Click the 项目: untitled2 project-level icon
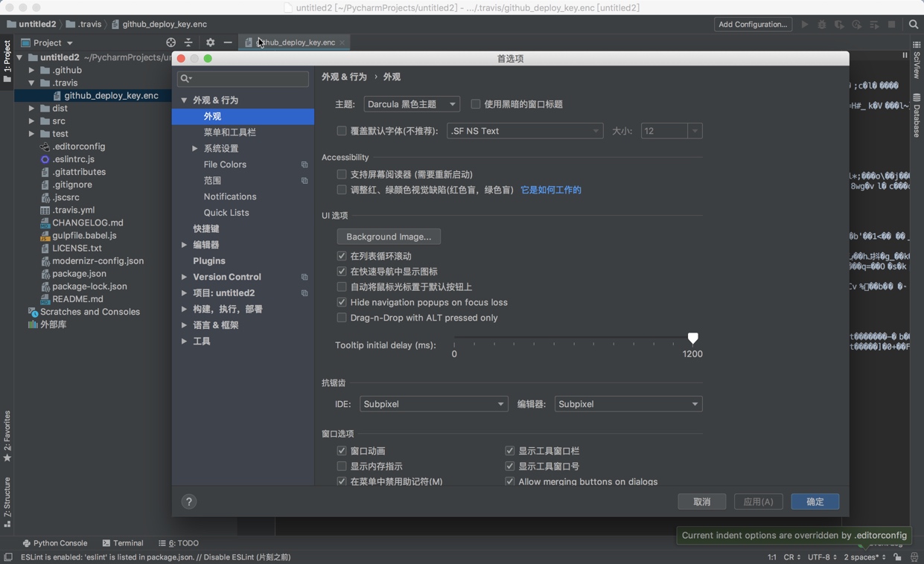 pyautogui.click(x=305, y=293)
